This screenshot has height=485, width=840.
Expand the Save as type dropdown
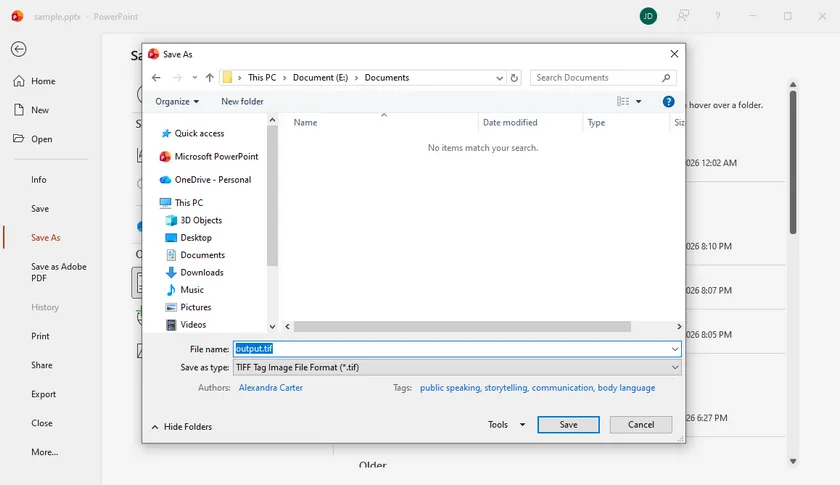(x=675, y=368)
